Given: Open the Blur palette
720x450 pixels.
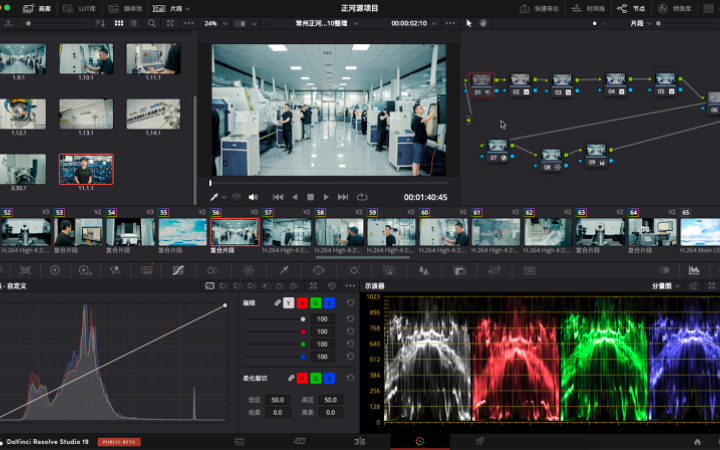Looking at the screenshot, I should 424,270.
